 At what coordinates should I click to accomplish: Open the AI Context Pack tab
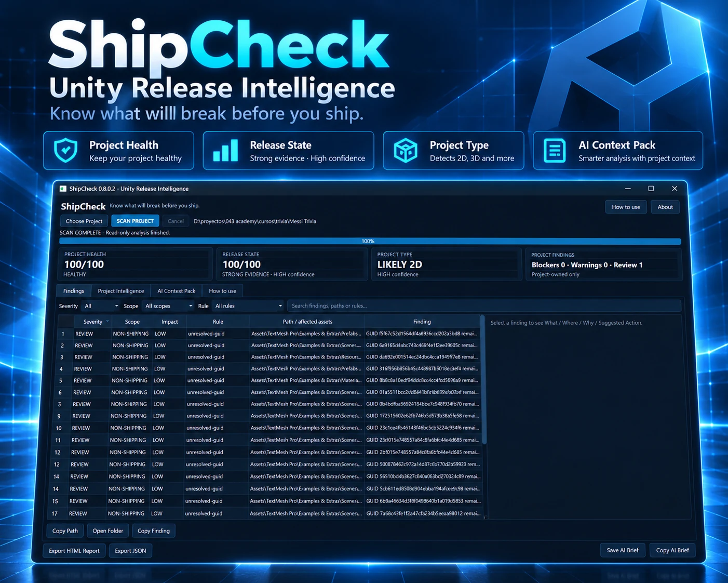[177, 291]
